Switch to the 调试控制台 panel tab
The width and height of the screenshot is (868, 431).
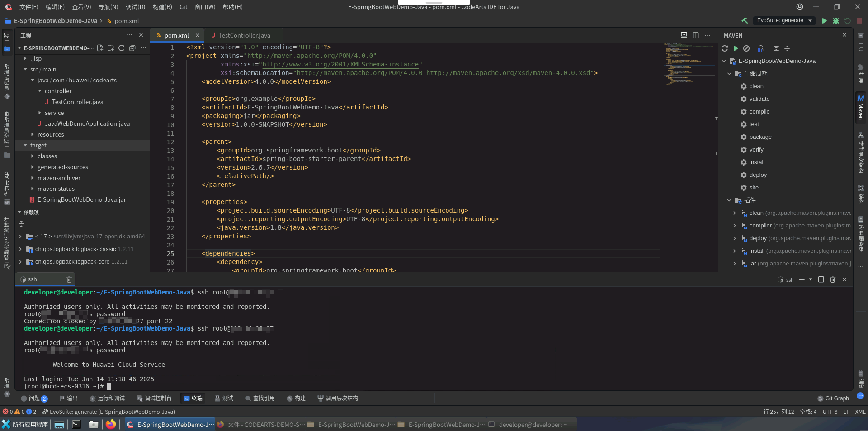tap(154, 398)
